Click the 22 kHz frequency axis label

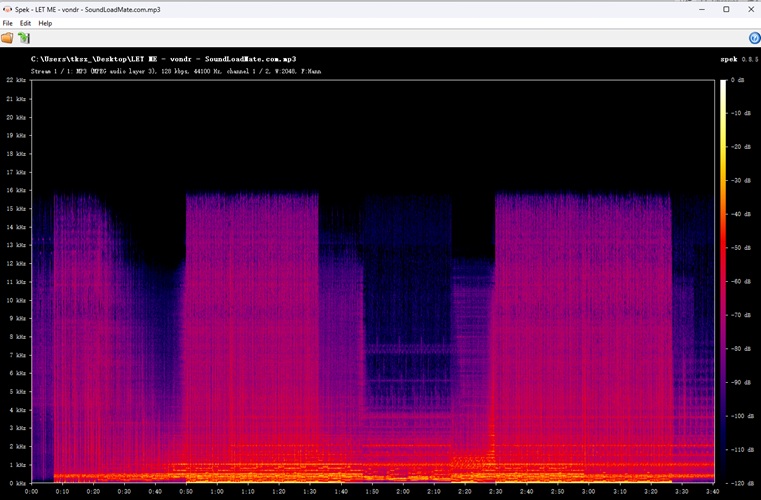16,80
